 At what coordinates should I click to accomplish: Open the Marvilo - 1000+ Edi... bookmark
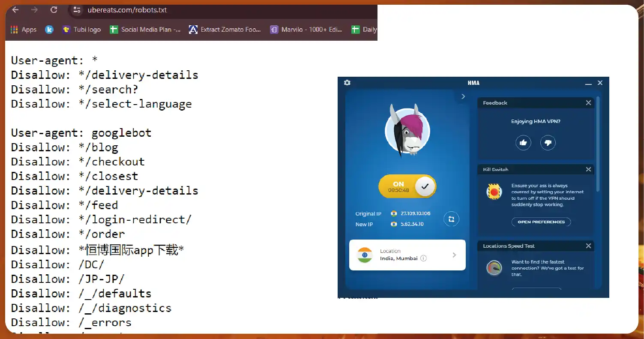click(x=306, y=30)
